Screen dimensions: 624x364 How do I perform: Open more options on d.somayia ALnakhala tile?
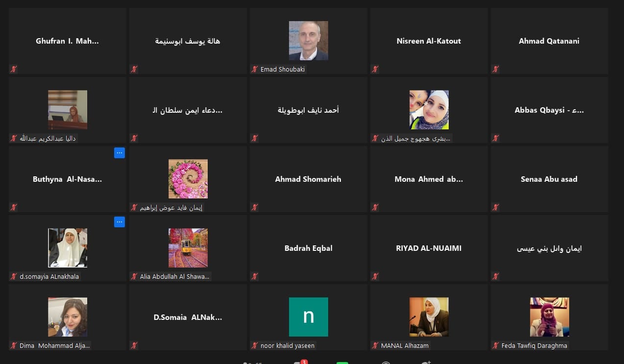coord(120,222)
